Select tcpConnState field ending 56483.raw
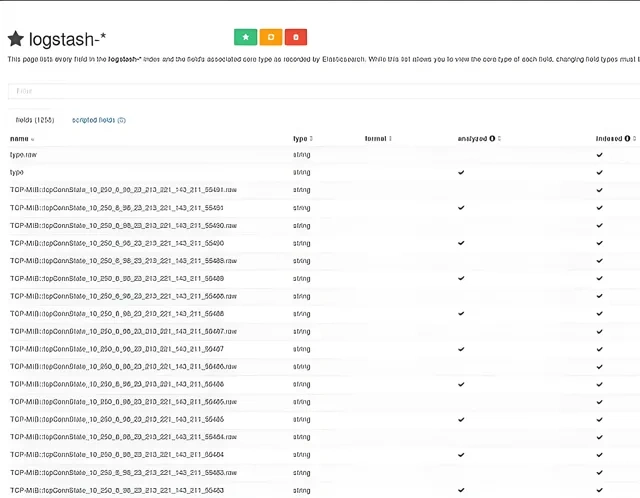 click(x=123, y=472)
